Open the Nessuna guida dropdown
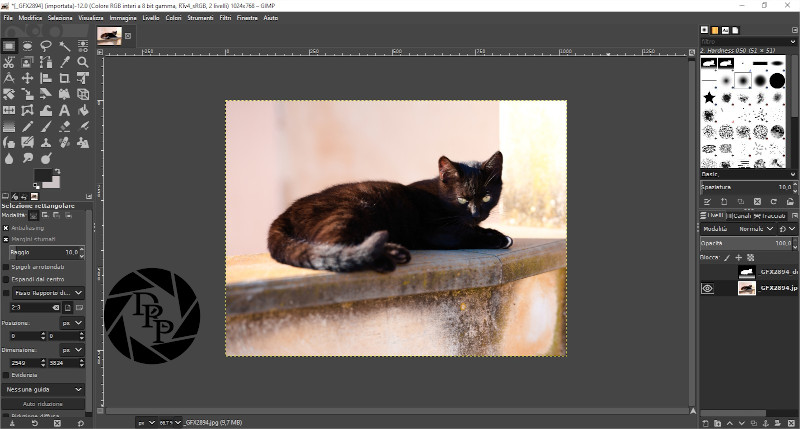The width and height of the screenshot is (800, 429). coord(43,389)
